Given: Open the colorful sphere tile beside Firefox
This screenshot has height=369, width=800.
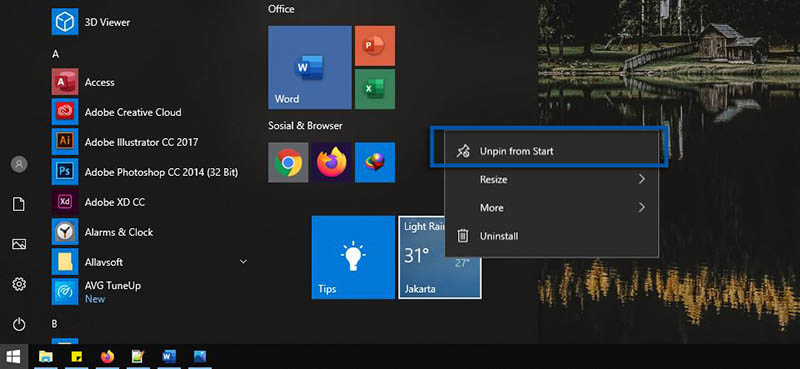Looking at the screenshot, I should pos(374,162).
